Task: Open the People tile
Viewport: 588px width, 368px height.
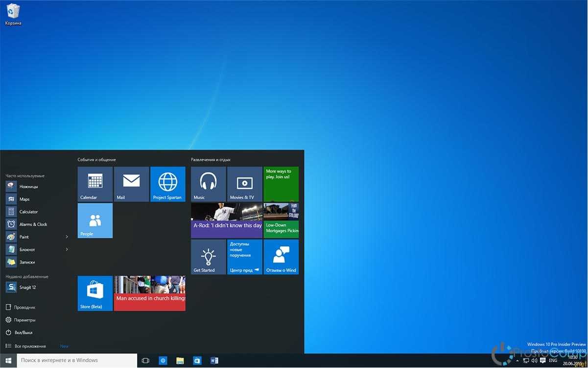Action: pyautogui.click(x=95, y=221)
